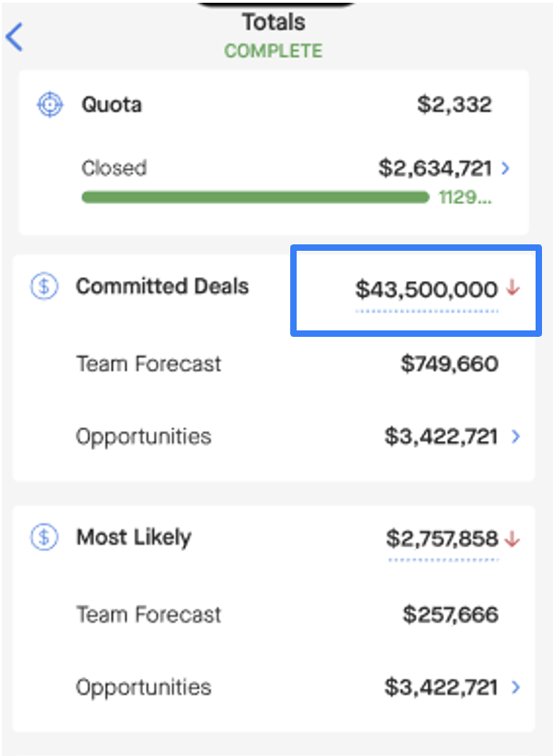Click the Quota amount $2,332
The image size is (553, 756).
[455, 104]
